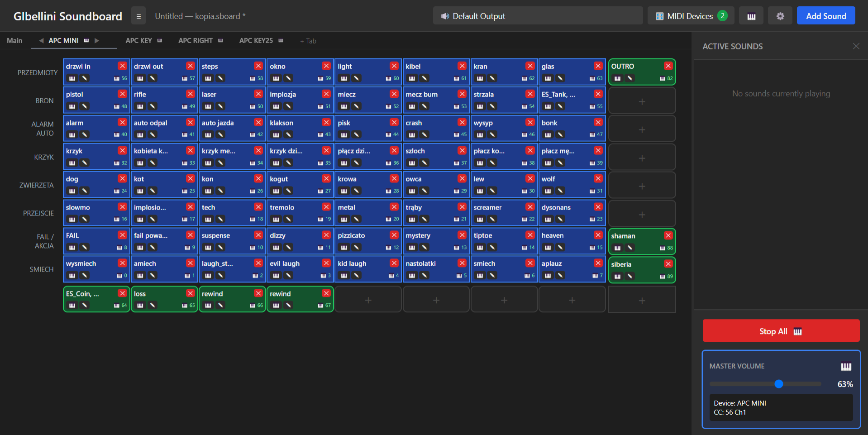Toggle MIDI learn on the "shaman" pad
Viewport: 868px width, 435px height.
click(617, 248)
